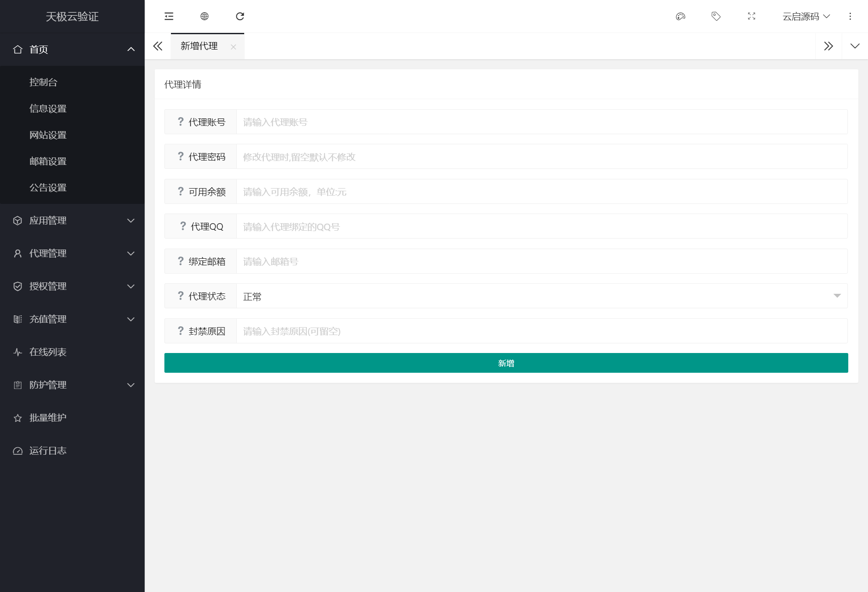Open the 云启源码 user dropdown
Image resolution: width=868 pixels, height=592 pixels.
pos(806,16)
